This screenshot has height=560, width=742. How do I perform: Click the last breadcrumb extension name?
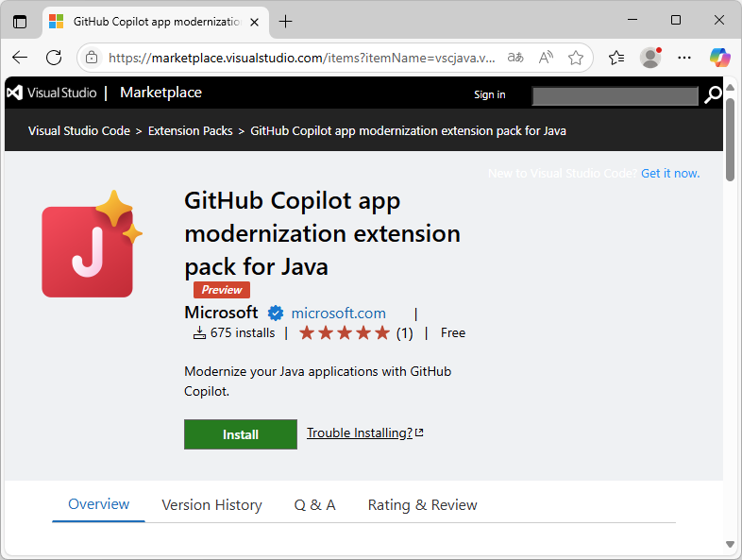(x=408, y=130)
